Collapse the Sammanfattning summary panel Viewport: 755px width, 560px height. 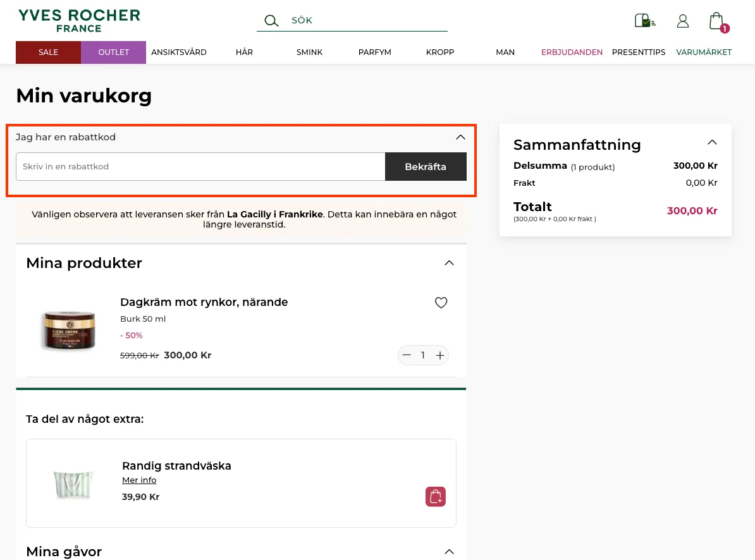pos(712,142)
